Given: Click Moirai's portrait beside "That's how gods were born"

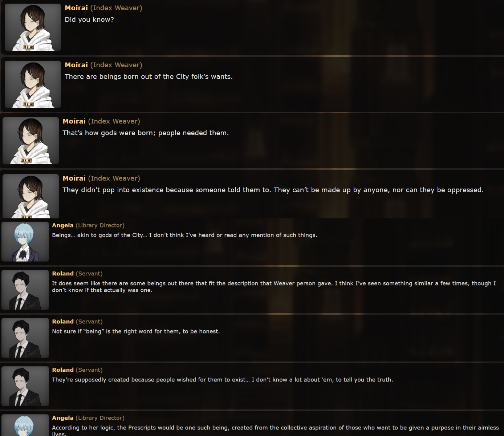Looking at the screenshot, I should point(31,141).
